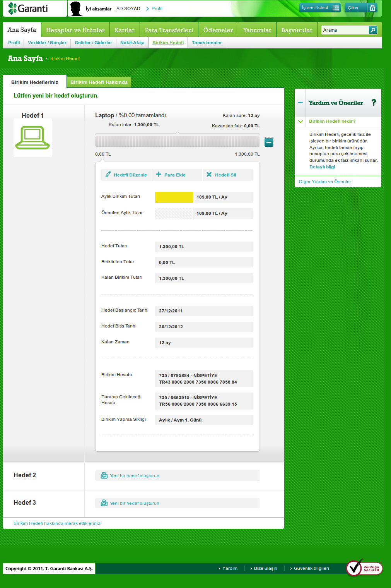
Task: Click Para Ekle button
Action: click(177, 175)
